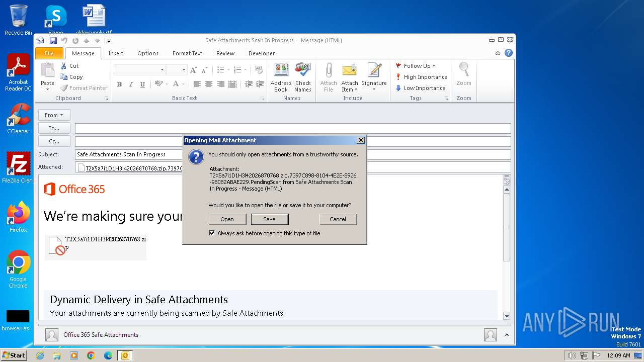Open Attach Item menu
The height and width of the screenshot is (362, 644).
350,77
